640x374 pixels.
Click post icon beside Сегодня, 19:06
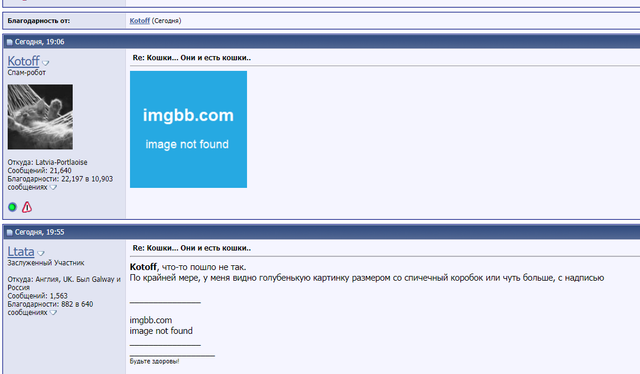pos(10,42)
